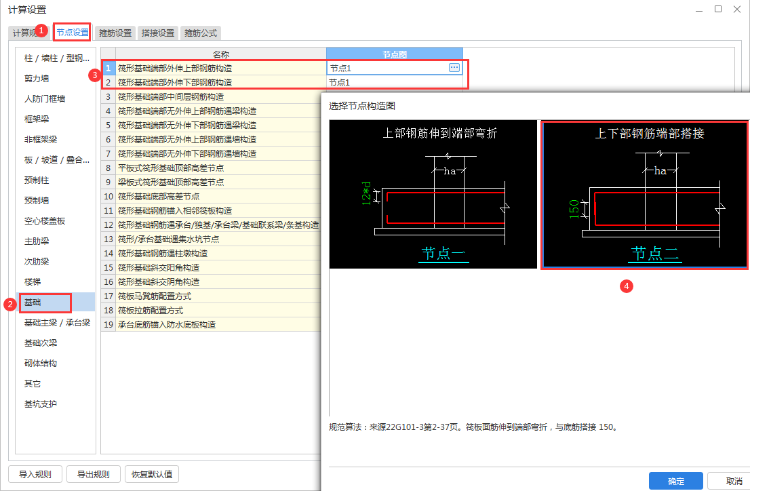This screenshot has height=494, width=763.
Task: Switch to the 节点设置 tab
Action: point(72,33)
